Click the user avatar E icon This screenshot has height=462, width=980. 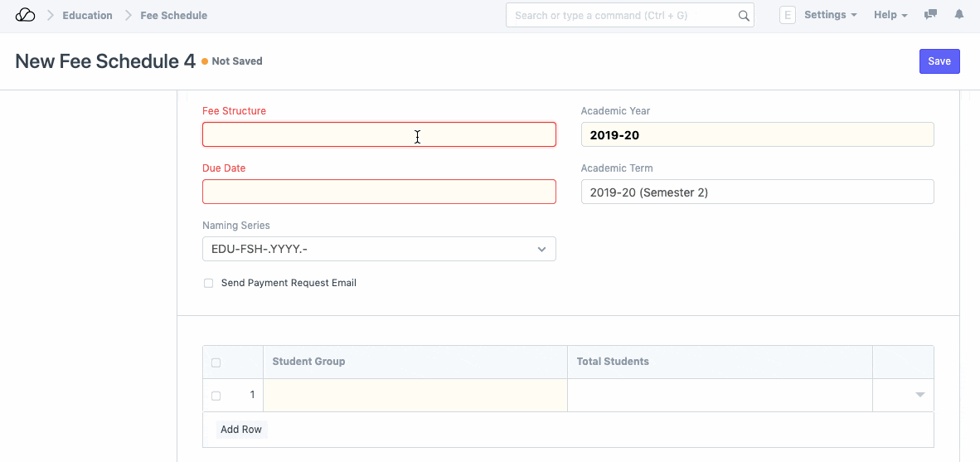point(787,15)
